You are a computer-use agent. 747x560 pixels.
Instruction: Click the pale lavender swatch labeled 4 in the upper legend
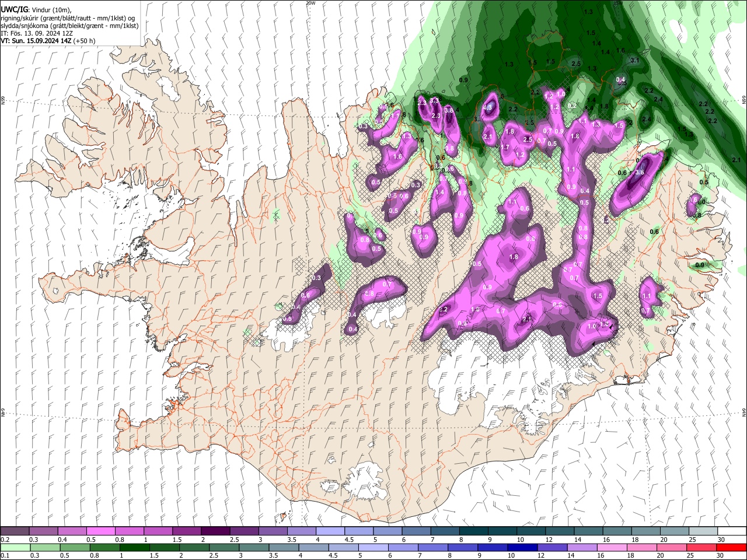(329, 531)
